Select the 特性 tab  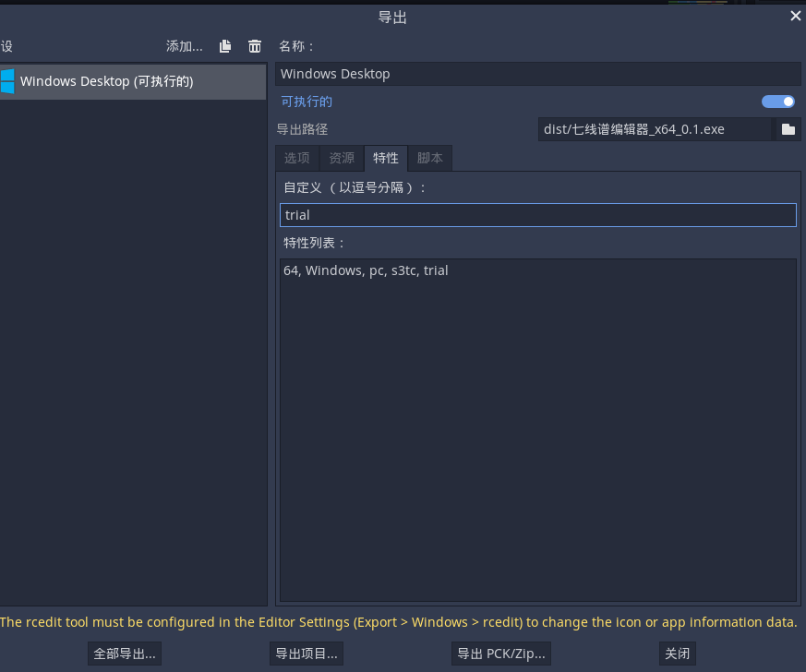click(x=386, y=158)
